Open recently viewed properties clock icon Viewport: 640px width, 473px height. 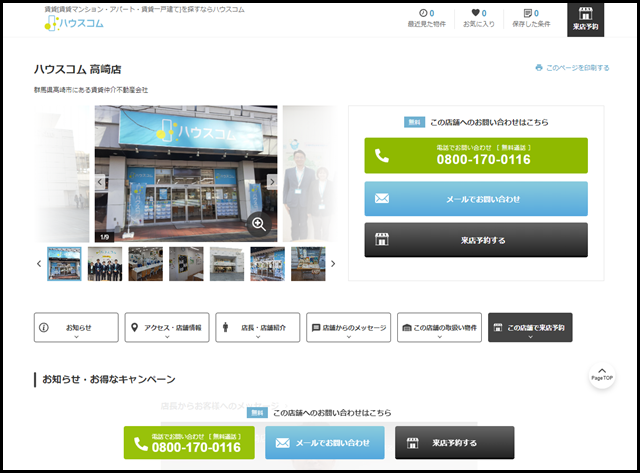(x=423, y=13)
